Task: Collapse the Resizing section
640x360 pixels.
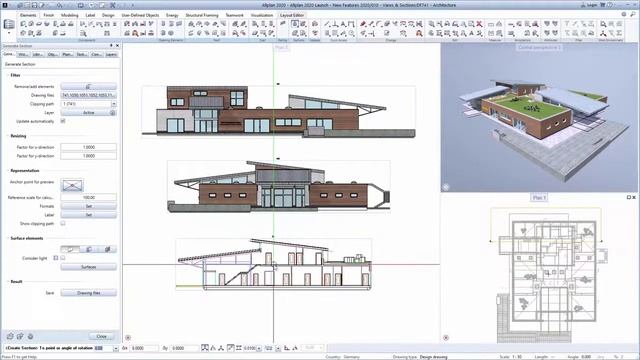Action: (7, 136)
